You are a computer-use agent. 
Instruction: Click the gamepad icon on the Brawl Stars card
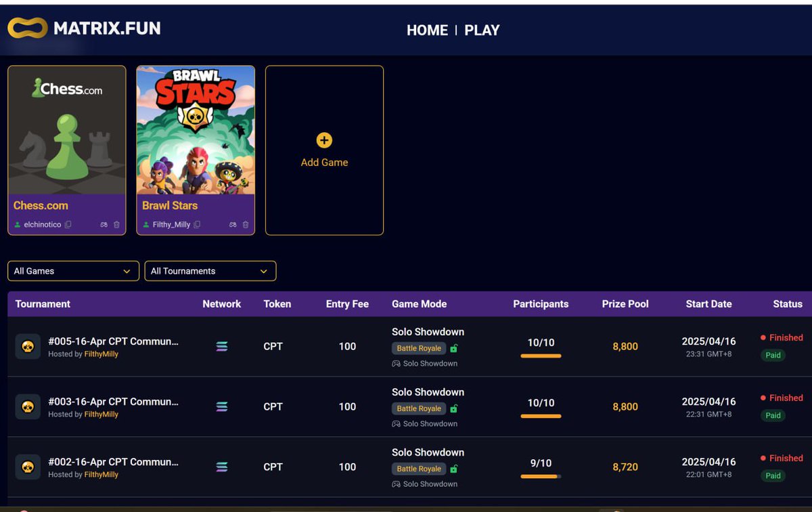tap(233, 225)
